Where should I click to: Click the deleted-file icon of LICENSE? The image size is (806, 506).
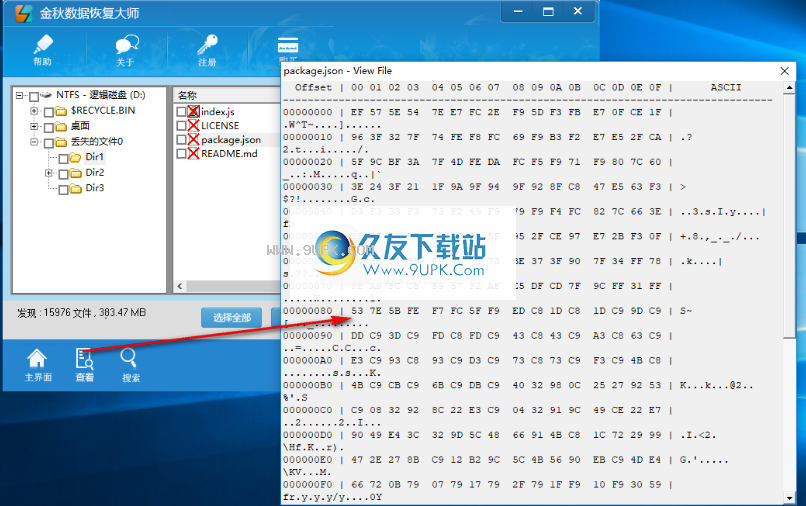coord(193,125)
